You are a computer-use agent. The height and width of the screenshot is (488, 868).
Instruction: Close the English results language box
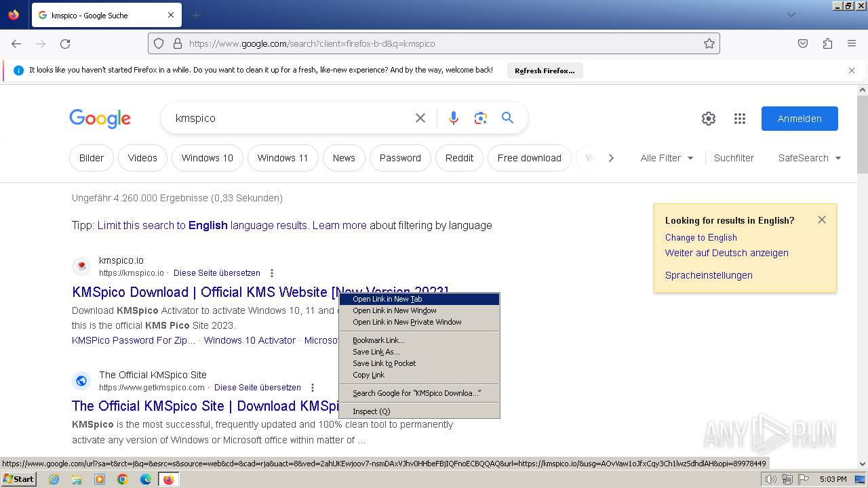[822, 220]
